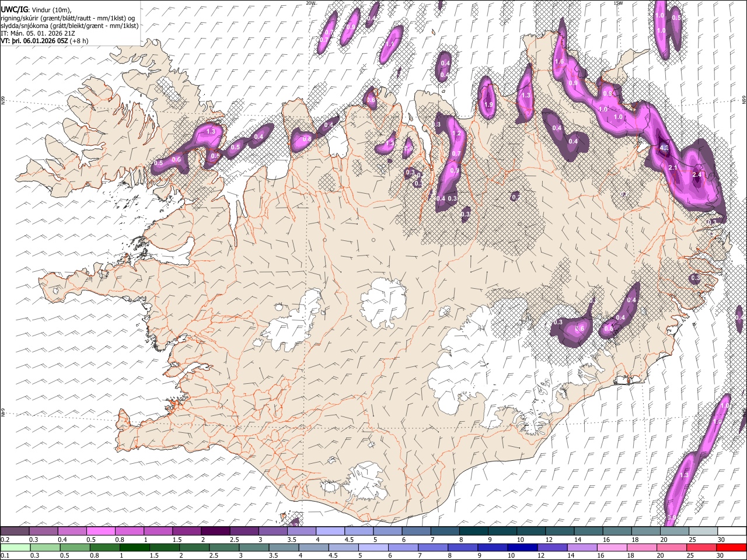Viewport: 747px width, 560px height.
Task: Pick the pale green 0.1 swatch in lower legend
Action: (x=15, y=547)
